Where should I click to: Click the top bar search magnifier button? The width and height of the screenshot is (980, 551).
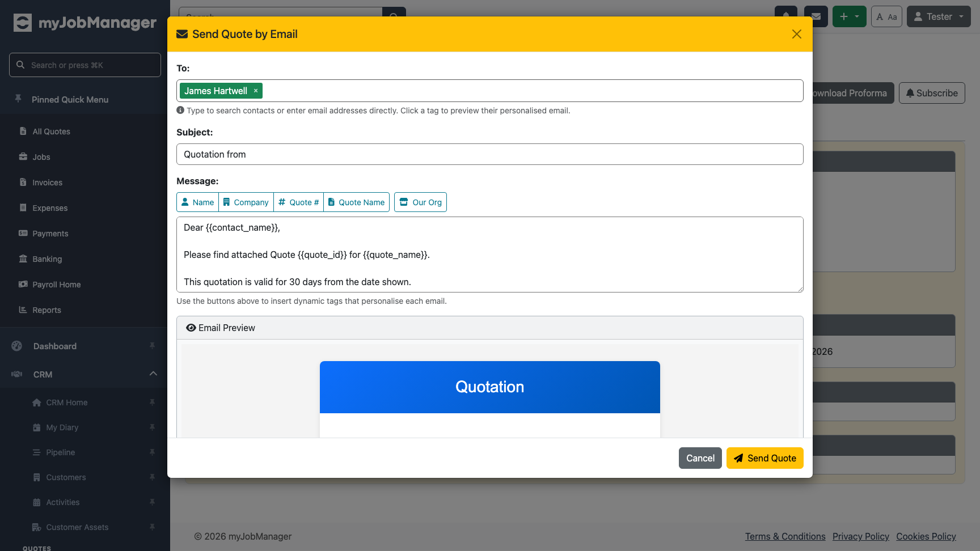394,12
